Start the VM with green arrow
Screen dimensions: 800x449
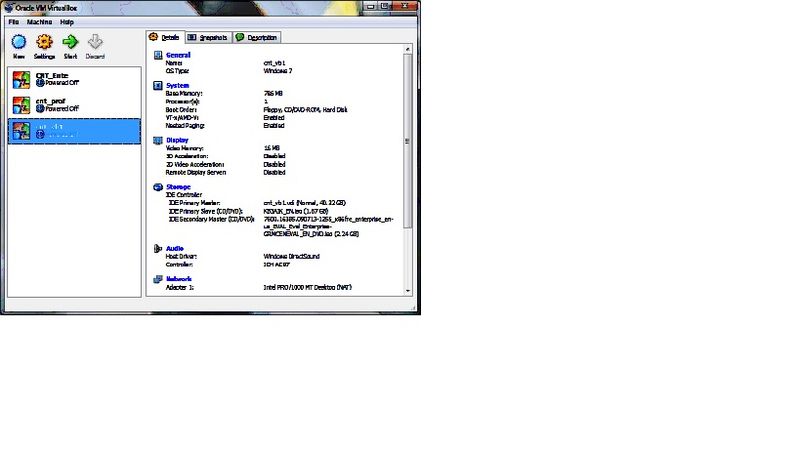point(70,42)
